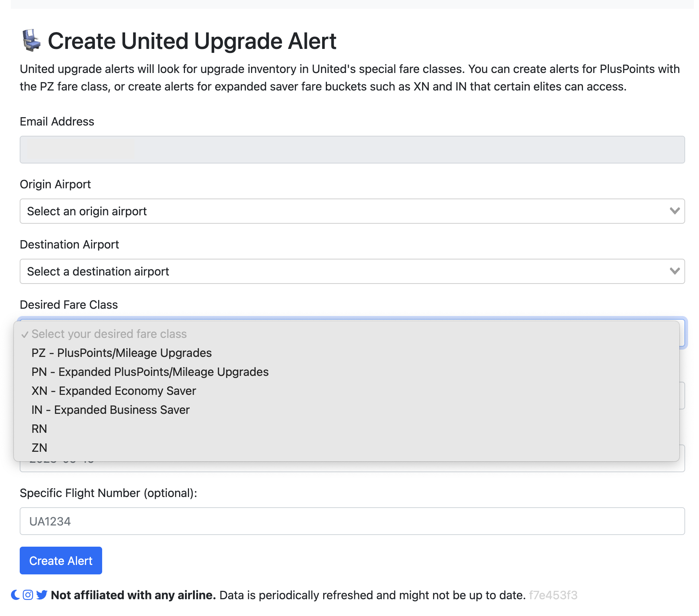Click the 'Email Address' label

57,122
